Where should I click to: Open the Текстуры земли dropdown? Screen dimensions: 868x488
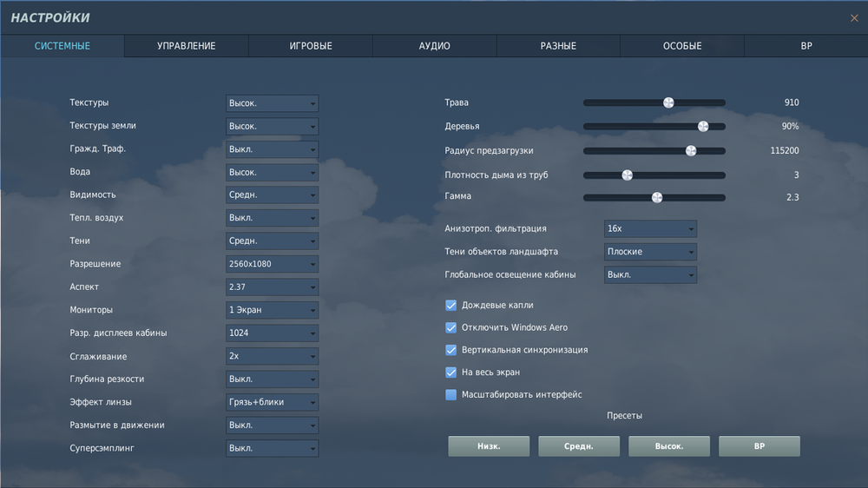coord(272,126)
